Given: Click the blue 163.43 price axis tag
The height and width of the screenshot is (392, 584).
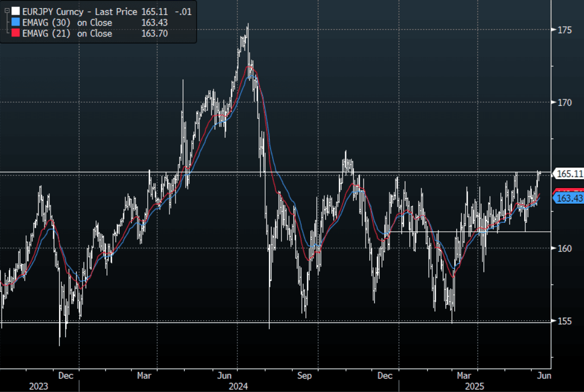Looking at the screenshot, I should pos(569,199).
